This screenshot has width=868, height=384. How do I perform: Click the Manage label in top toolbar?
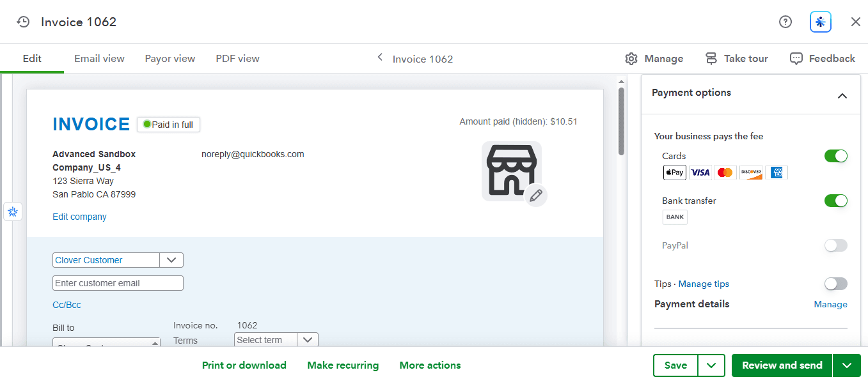click(x=664, y=59)
